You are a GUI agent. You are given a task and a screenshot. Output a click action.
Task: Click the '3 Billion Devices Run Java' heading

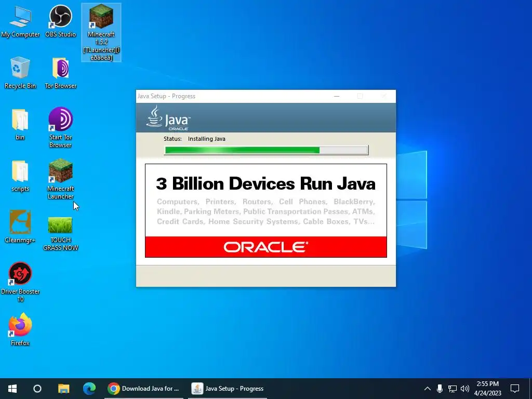265,183
